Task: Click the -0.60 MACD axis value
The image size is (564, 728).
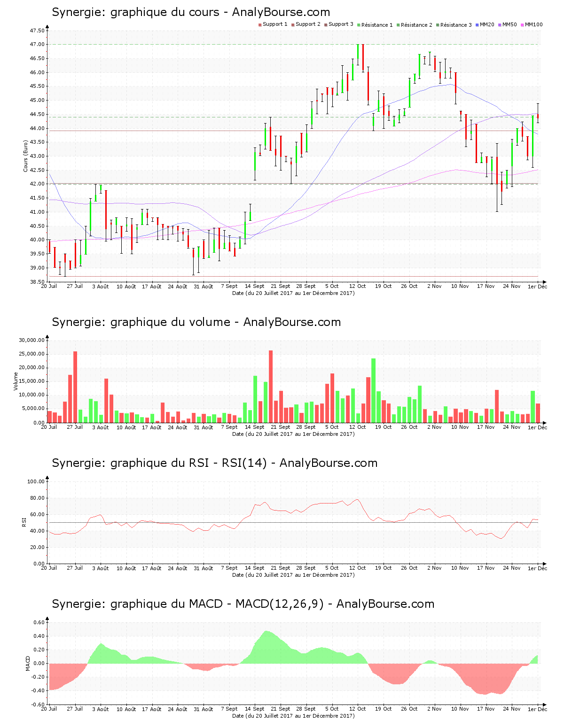Action: point(38,705)
